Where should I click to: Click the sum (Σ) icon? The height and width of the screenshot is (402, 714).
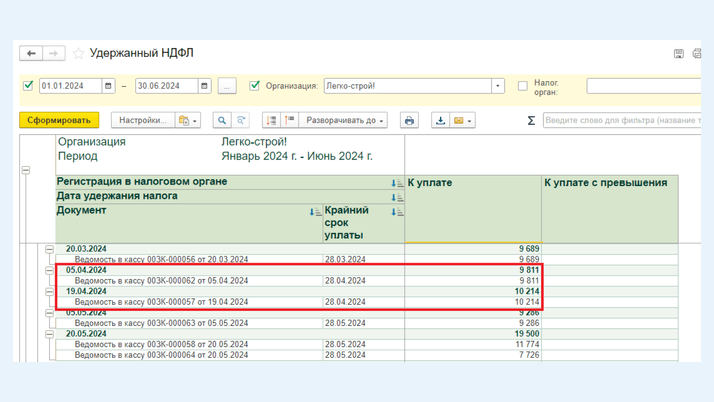tap(531, 121)
